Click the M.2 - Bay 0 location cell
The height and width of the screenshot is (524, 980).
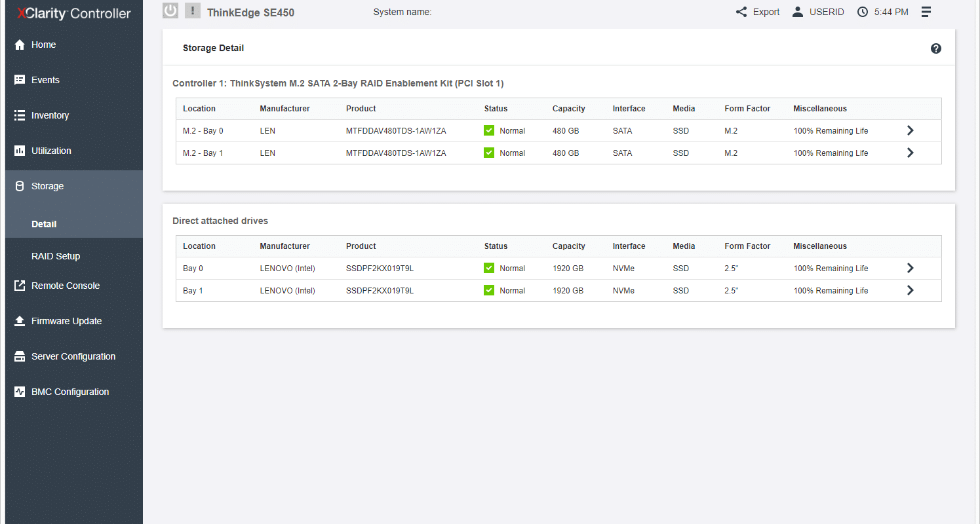pyautogui.click(x=203, y=131)
